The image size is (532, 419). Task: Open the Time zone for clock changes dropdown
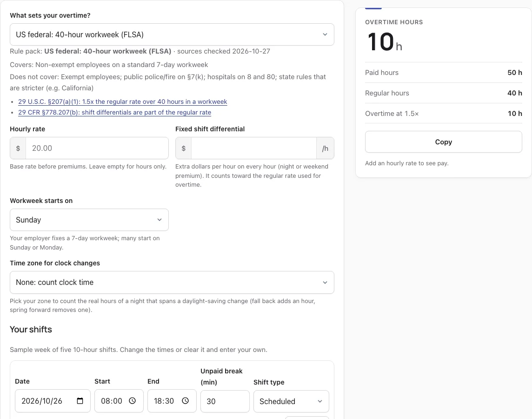(x=172, y=282)
